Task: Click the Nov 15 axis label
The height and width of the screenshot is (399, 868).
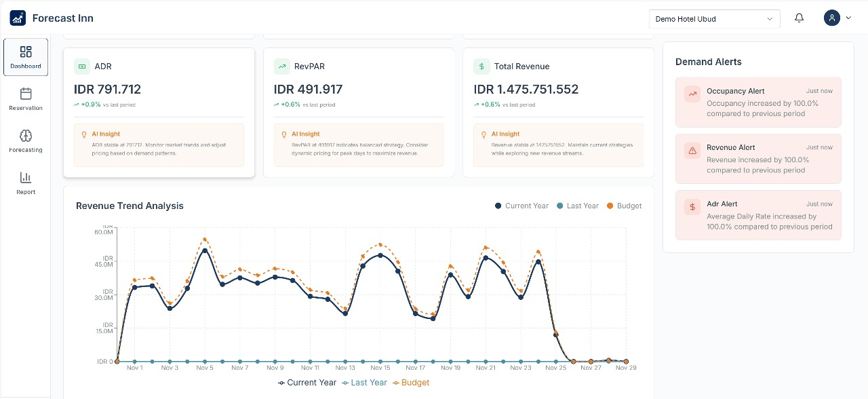Action: point(380,368)
